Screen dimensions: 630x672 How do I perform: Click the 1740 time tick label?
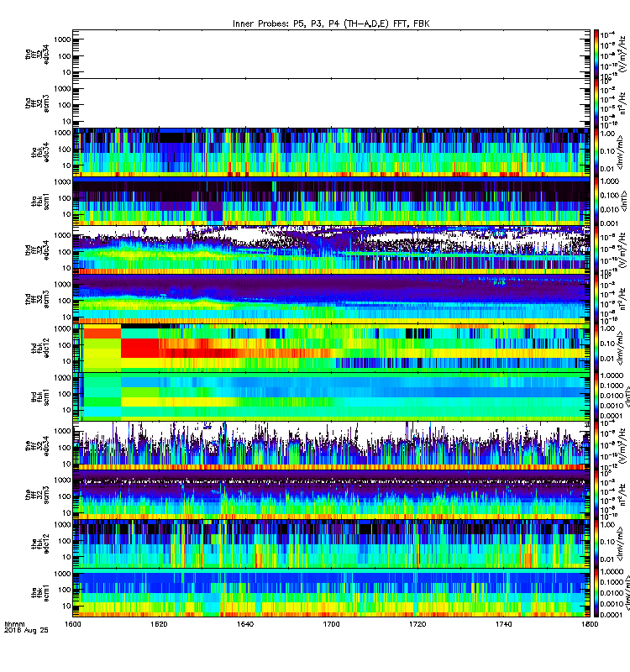coord(503,624)
